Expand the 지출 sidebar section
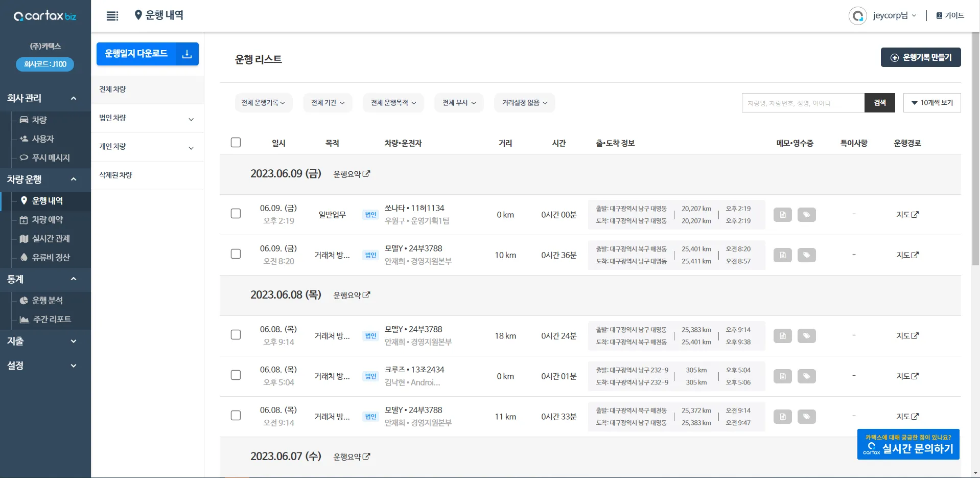Viewport: 980px width, 478px height. tap(45, 341)
